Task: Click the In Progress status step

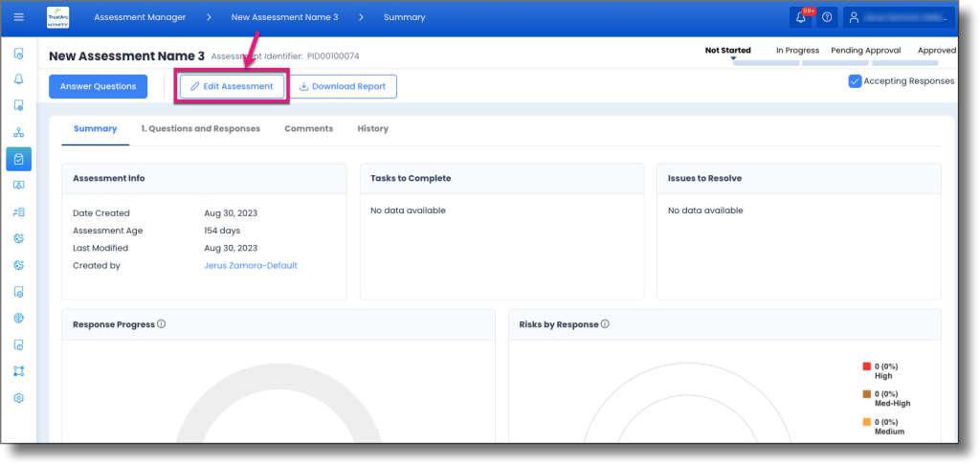Action: pyautogui.click(x=797, y=51)
